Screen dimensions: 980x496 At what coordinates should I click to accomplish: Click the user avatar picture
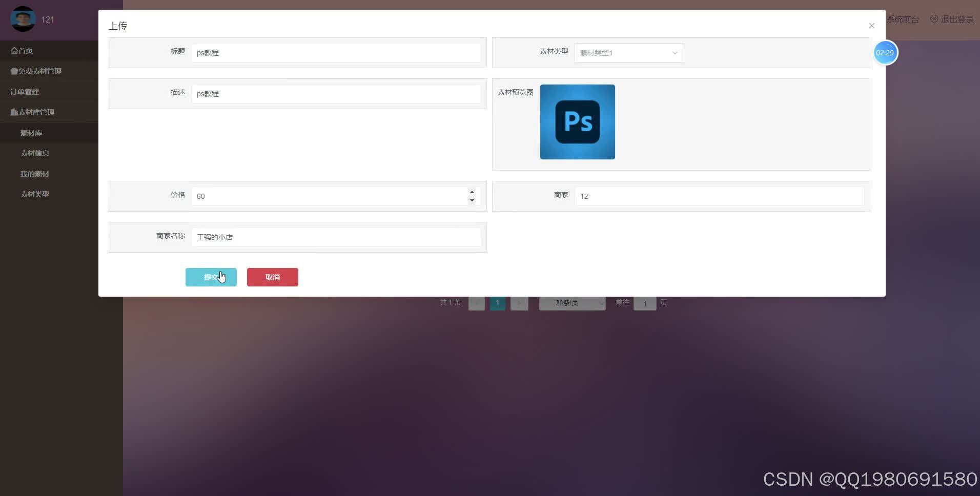pos(23,19)
